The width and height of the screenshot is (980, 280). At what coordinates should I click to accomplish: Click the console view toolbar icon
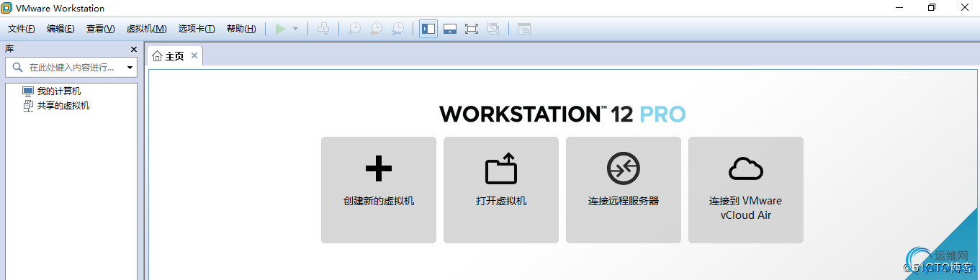[524, 29]
